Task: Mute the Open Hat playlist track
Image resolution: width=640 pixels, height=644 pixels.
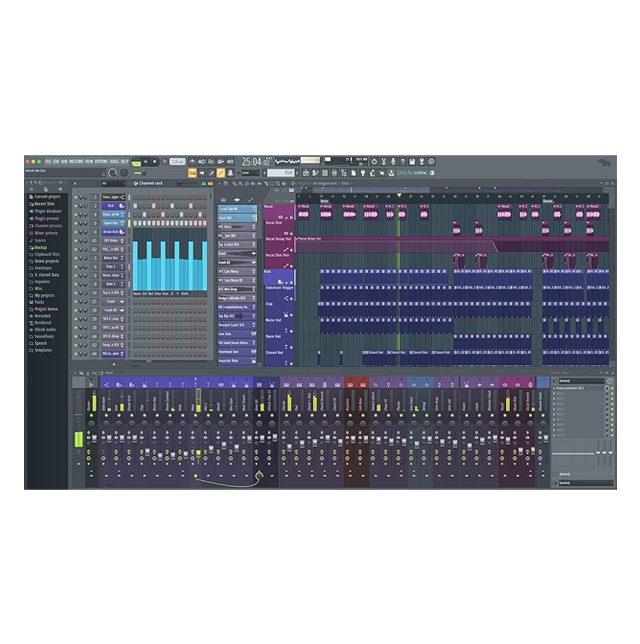Action: 291,347
